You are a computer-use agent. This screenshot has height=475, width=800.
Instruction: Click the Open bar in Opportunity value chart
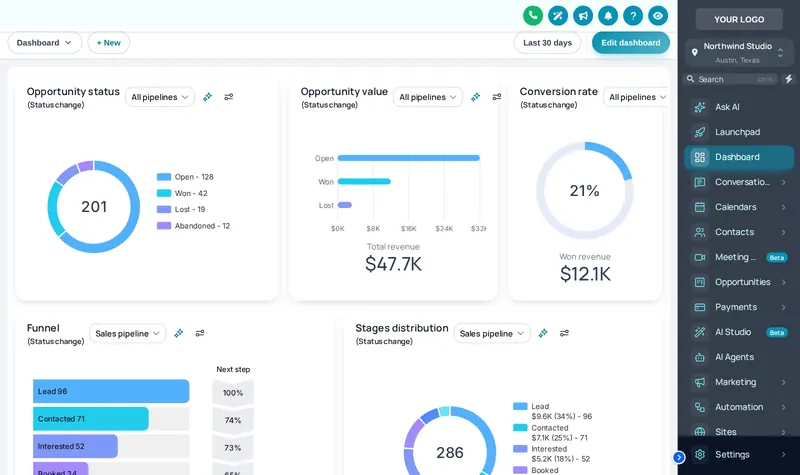(x=409, y=158)
